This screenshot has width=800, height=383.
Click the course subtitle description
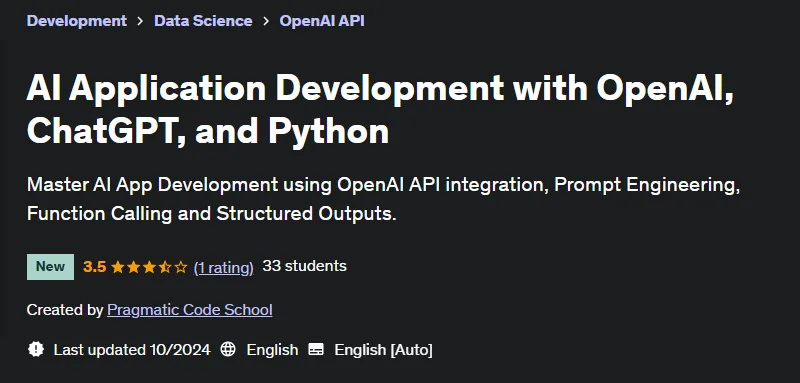click(x=383, y=199)
